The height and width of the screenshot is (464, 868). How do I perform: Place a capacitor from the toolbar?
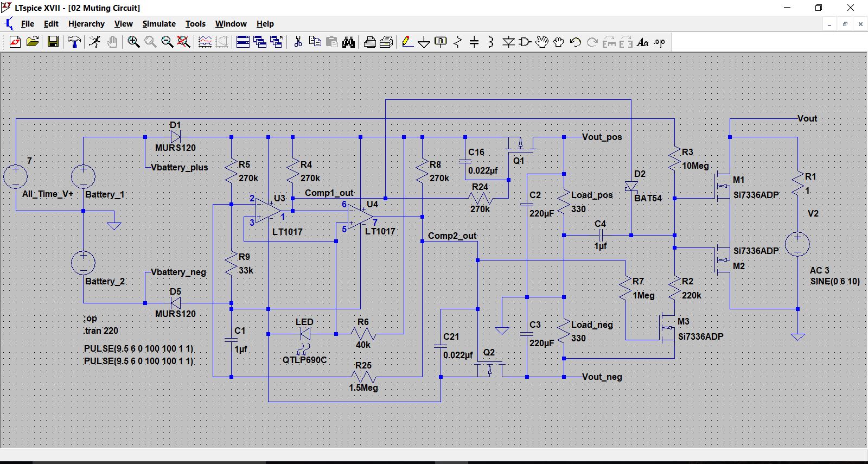474,42
